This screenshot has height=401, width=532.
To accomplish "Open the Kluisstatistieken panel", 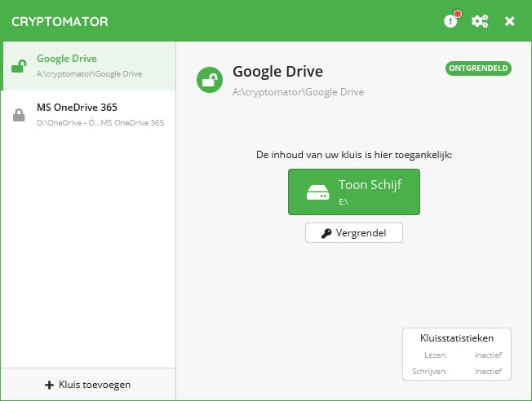I will pyautogui.click(x=457, y=355).
